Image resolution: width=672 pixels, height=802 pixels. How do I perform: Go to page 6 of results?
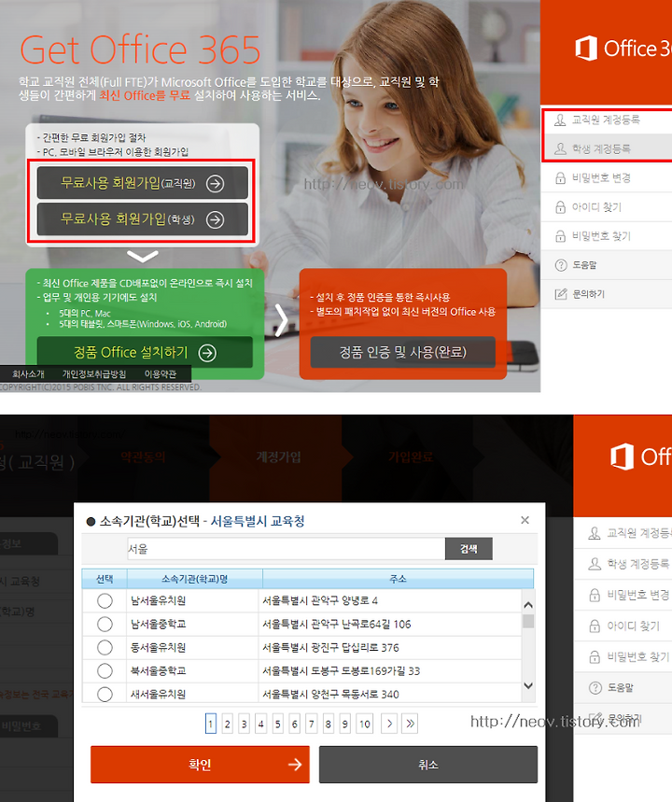coord(295,724)
